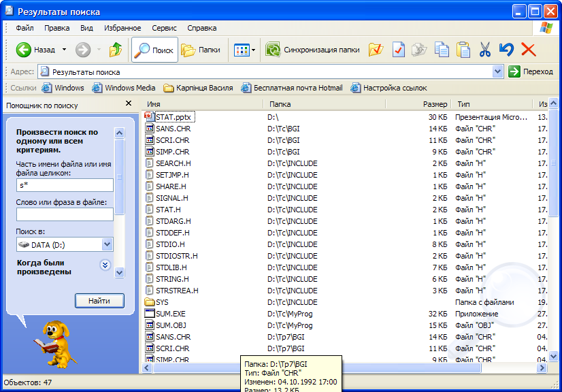
Task: Select the STRING.H file name
Action: [172, 279]
